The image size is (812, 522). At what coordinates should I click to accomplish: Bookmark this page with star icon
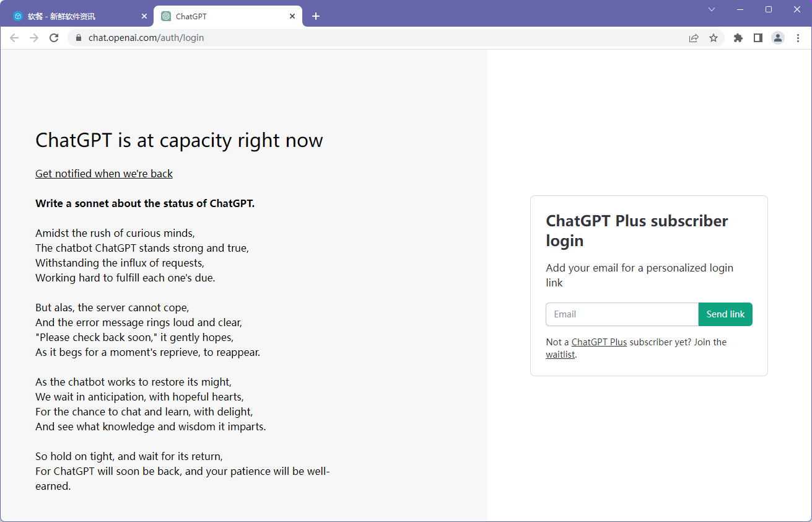click(714, 38)
